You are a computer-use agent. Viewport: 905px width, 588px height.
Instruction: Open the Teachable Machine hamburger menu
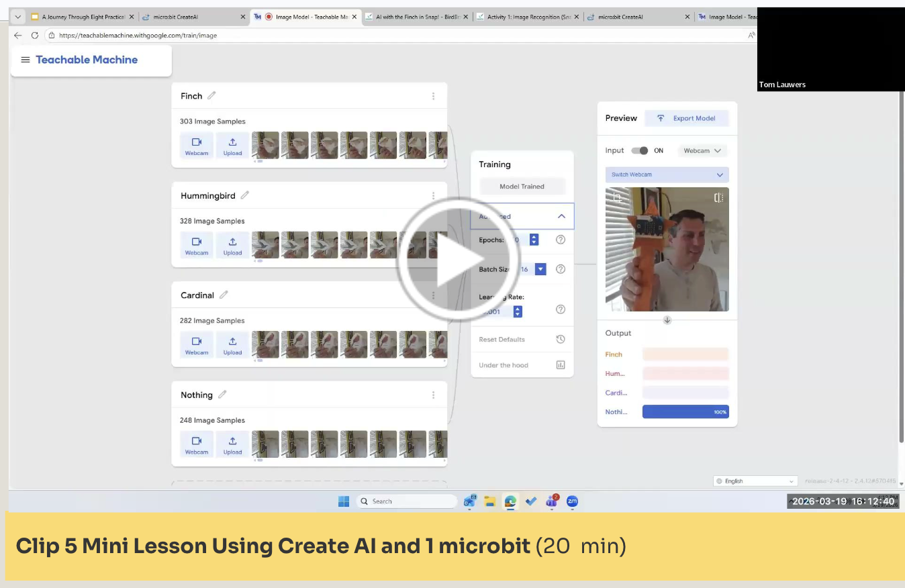tap(26, 60)
